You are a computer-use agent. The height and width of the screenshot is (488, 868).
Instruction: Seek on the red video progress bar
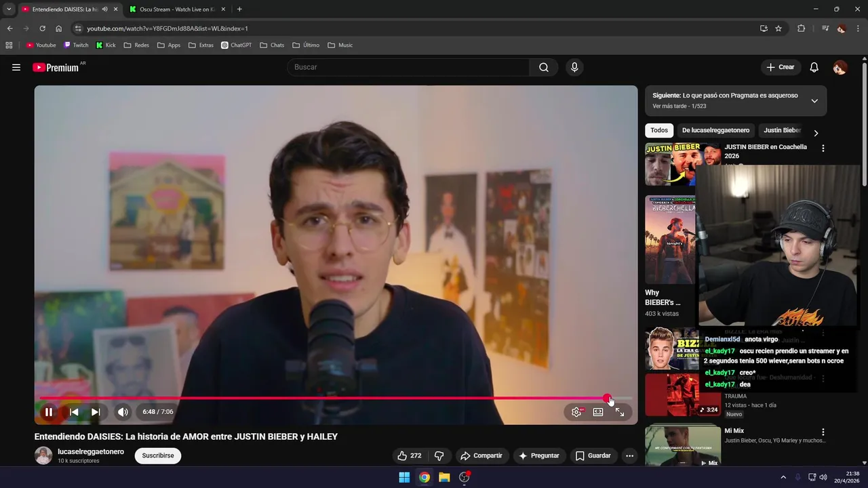point(336,399)
